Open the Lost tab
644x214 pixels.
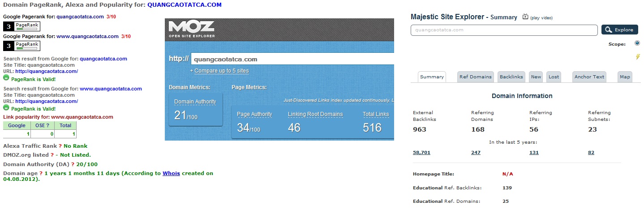[x=554, y=77]
